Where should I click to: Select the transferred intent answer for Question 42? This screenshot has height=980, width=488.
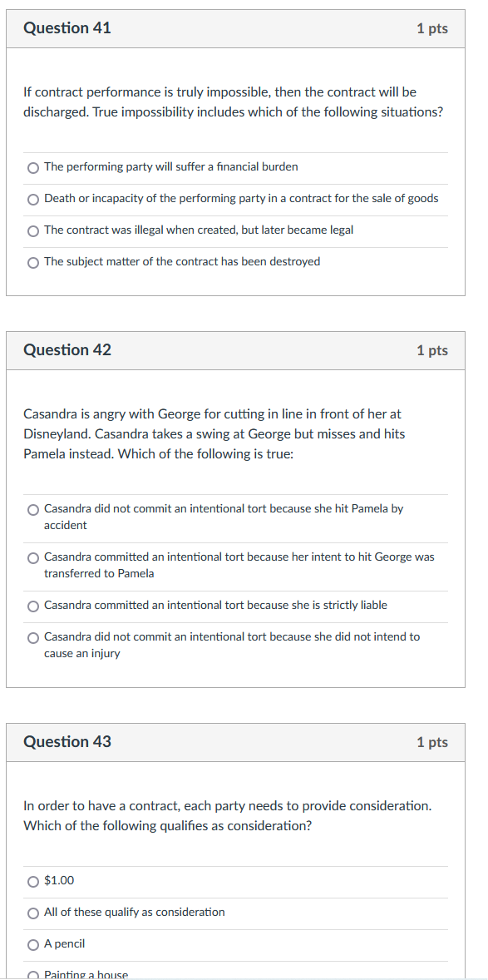pyautogui.click(x=32, y=557)
